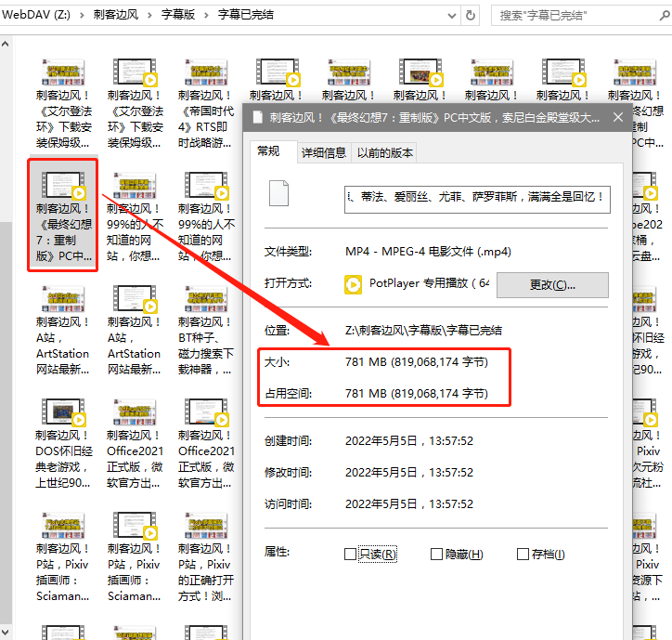
Task: Click the PotPlayer 专用播放 text
Action: [x=430, y=283]
